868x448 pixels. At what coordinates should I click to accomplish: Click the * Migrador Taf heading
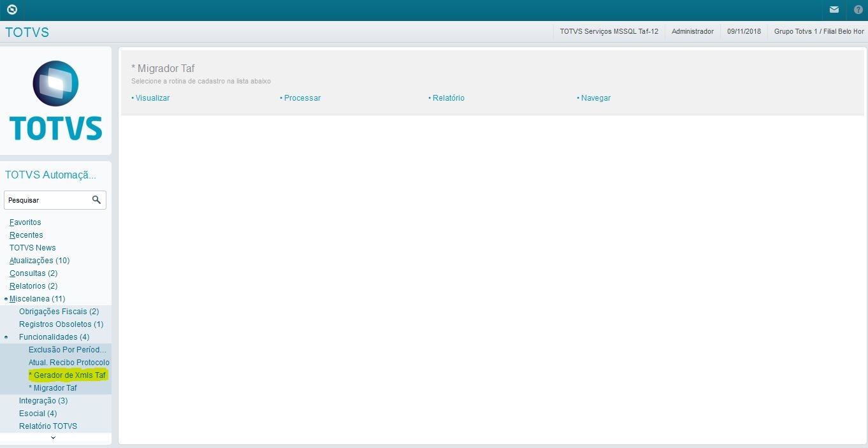pyautogui.click(x=163, y=68)
